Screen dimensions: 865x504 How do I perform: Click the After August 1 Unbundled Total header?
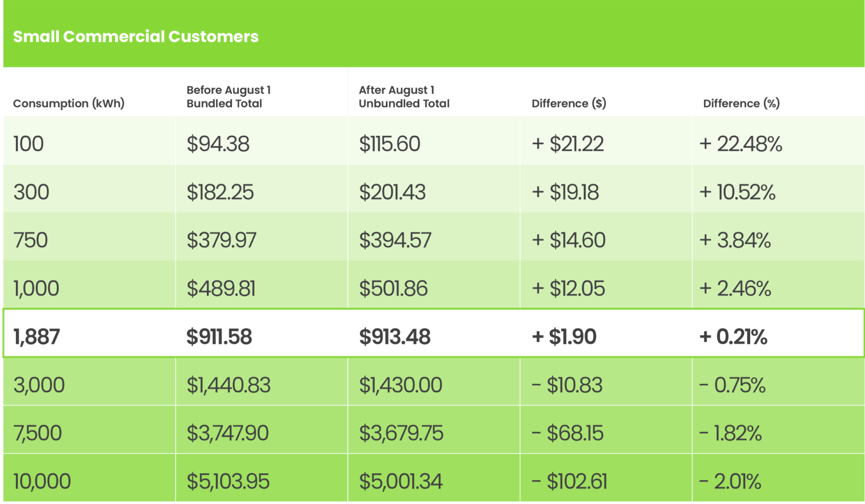point(404,96)
